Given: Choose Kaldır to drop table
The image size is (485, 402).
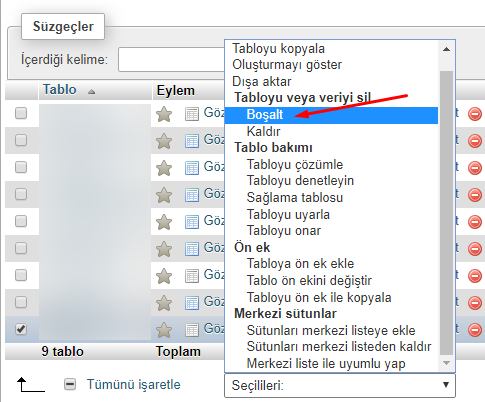Looking at the screenshot, I should point(331,132).
